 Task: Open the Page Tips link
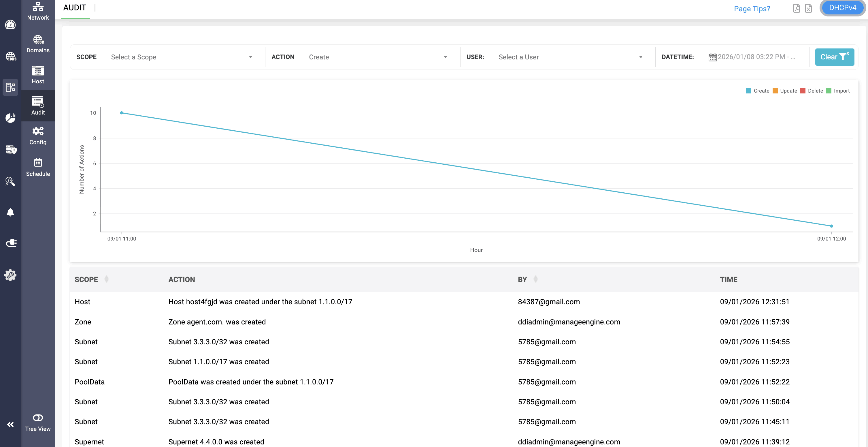click(752, 9)
